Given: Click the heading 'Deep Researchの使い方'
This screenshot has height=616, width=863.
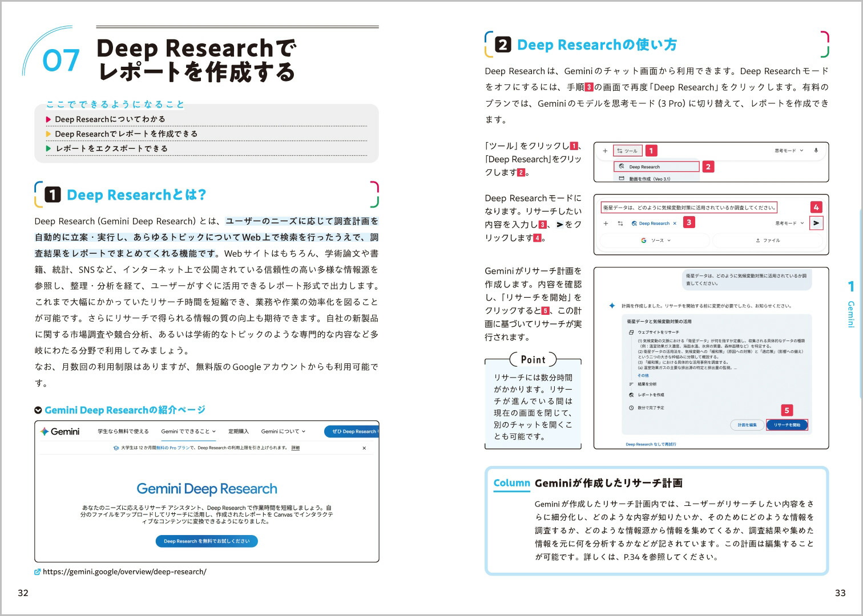Looking at the screenshot, I should point(597,44).
